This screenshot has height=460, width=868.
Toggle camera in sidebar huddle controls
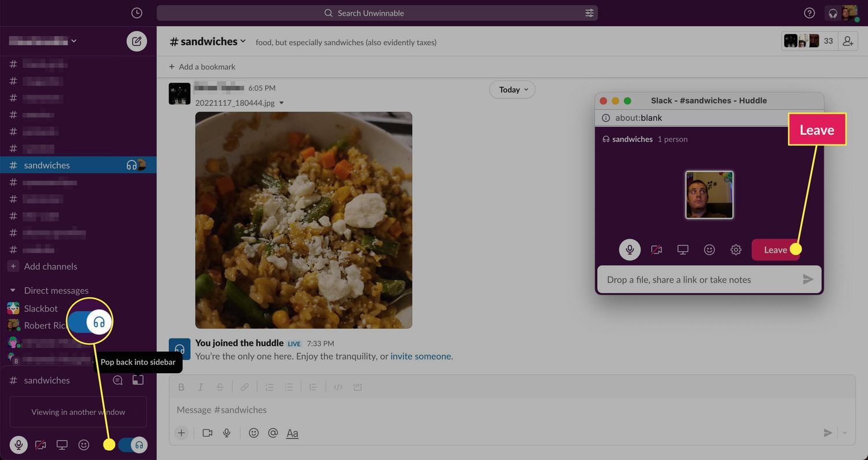click(41, 445)
